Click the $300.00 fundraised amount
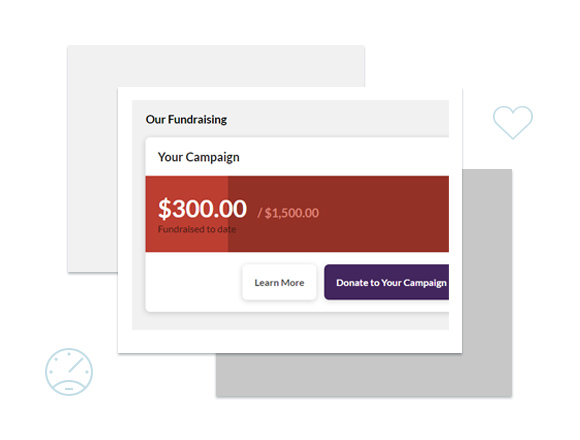 [202, 209]
